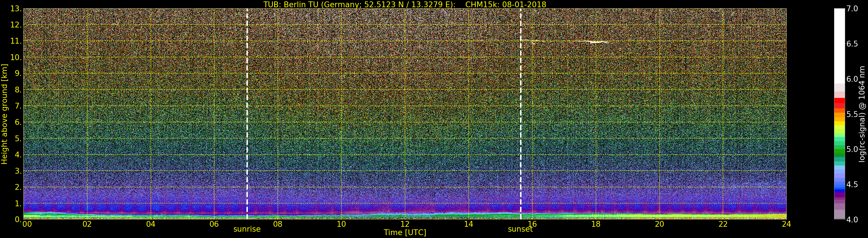
Task: Click the time axis tick label '10'
Action: coord(341,224)
